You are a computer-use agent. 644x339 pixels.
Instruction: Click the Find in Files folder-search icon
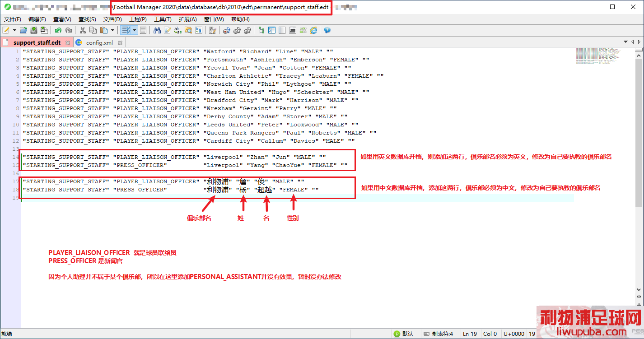(x=188, y=30)
